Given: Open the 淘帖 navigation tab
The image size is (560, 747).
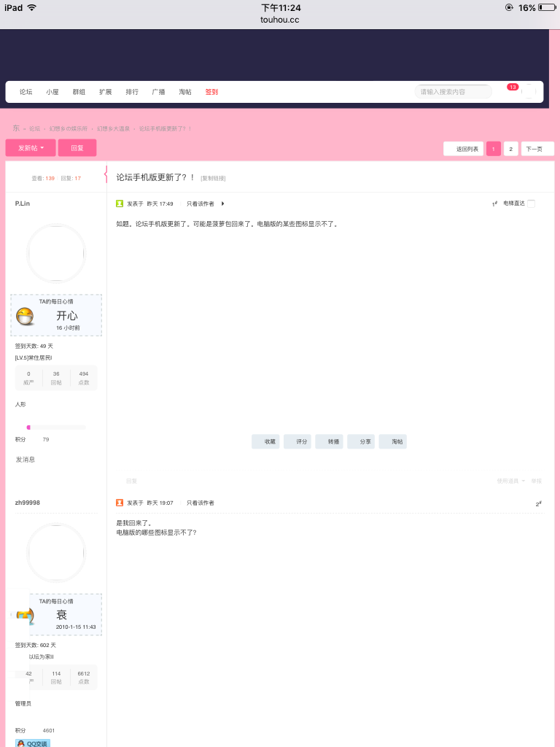Looking at the screenshot, I should [x=185, y=92].
